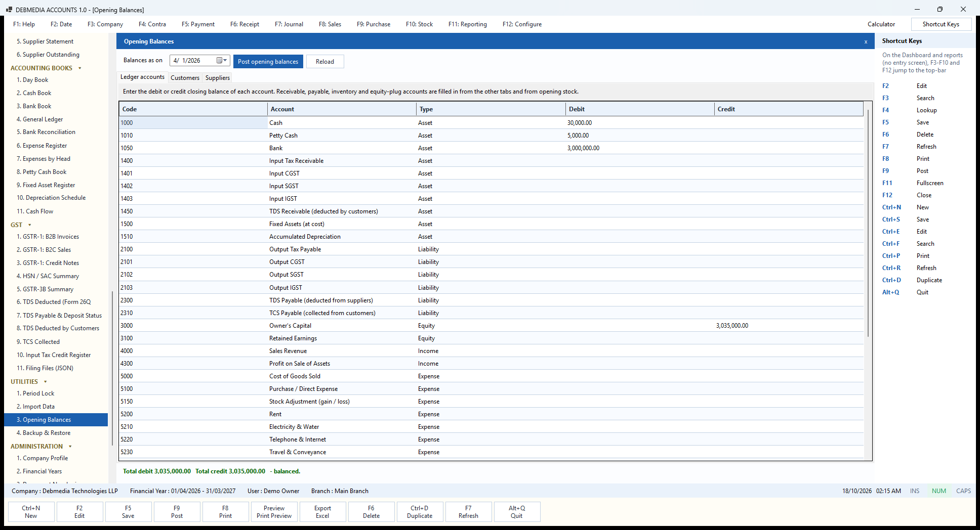Open Company Profile in Administration
Image resolution: width=980 pixels, height=530 pixels.
coord(43,458)
